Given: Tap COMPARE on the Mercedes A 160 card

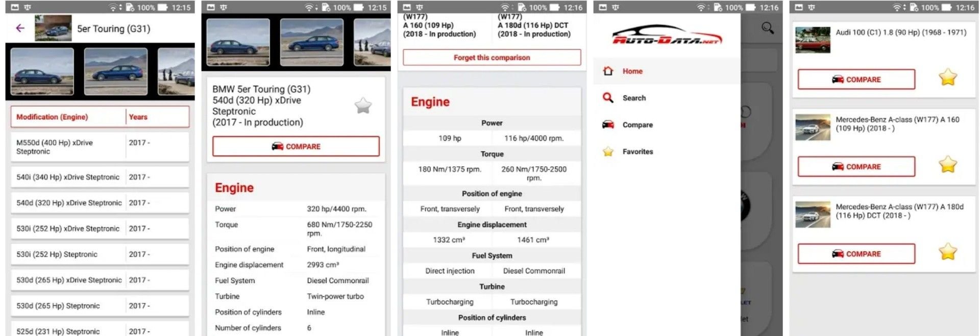Looking at the screenshot, I should coord(856,167).
